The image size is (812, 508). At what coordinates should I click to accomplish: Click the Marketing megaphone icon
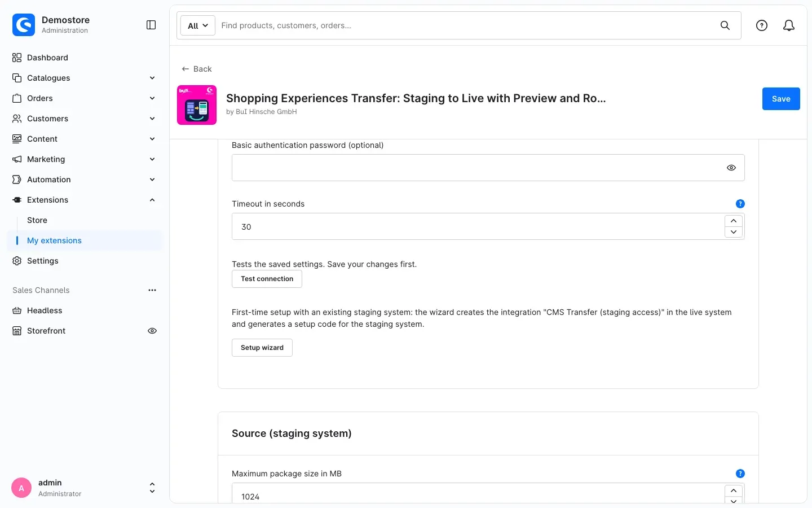(x=17, y=159)
